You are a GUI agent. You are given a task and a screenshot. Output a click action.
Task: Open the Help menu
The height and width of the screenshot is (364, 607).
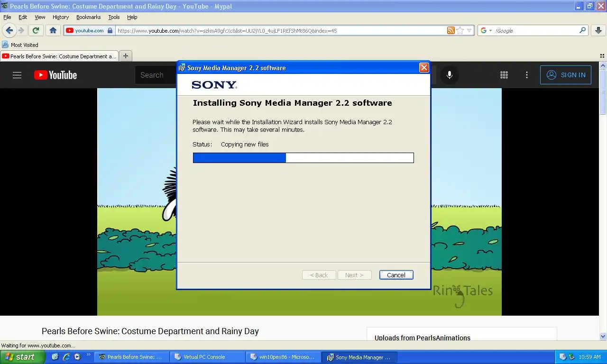point(132,17)
